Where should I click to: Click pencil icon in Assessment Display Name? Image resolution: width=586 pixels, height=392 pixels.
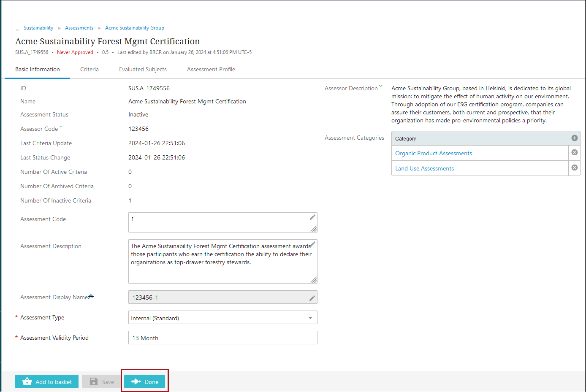(x=312, y=298)
